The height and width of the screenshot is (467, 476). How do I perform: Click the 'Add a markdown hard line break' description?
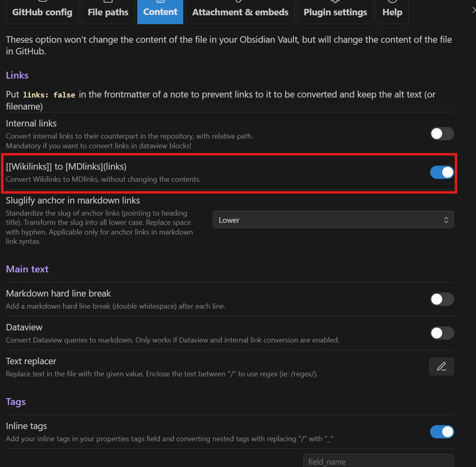coord(115,306)
